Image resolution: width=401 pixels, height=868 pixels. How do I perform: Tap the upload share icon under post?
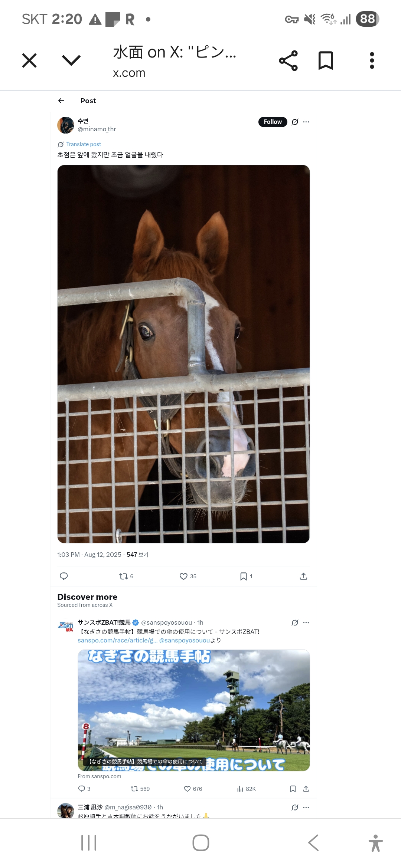pos(303,576)
